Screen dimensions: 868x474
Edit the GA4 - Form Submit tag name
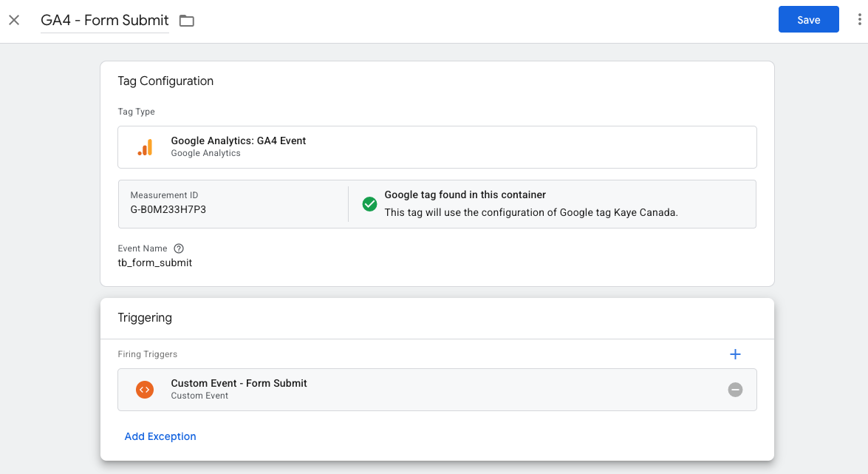pyautogui.click(x=105, y=21)
